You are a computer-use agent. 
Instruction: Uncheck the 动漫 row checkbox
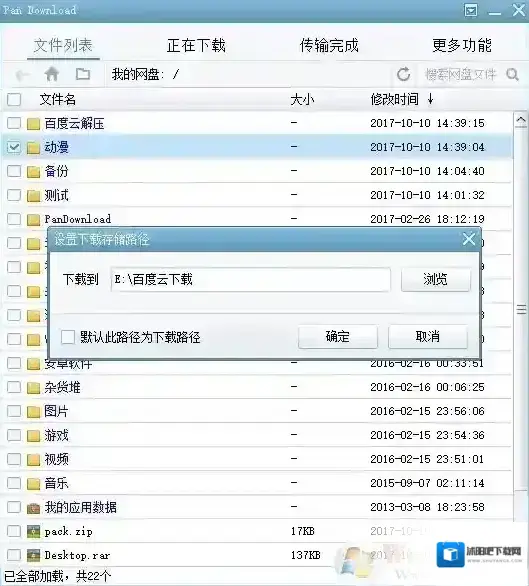pos(14,147)
